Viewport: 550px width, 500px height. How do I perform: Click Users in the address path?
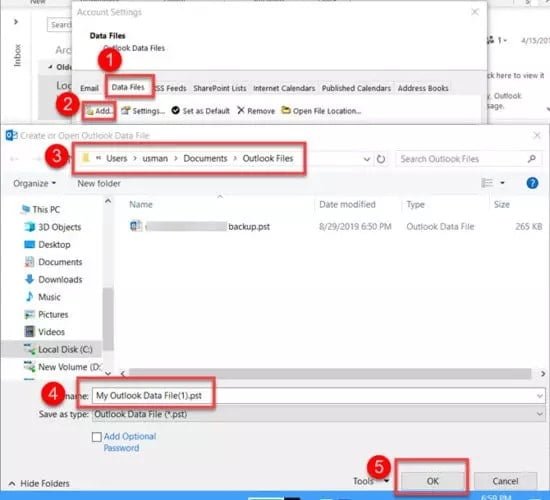click(117, 159)
